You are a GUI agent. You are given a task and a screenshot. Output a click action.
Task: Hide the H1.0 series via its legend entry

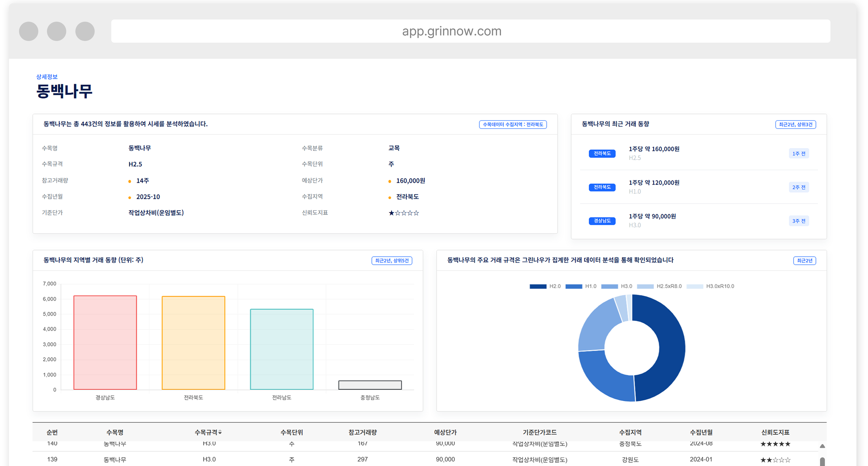click(583, 286)
